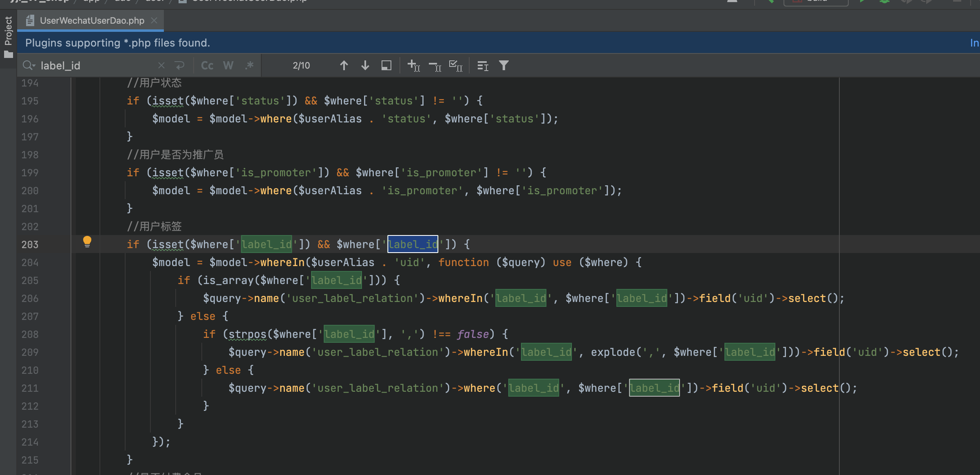Click line number 203 in gutter

30,244
